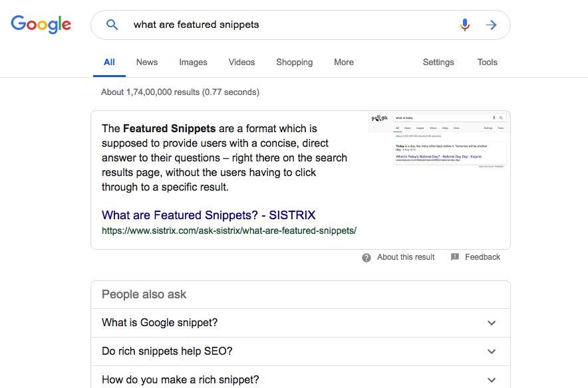Click the Feedback flag icon
Screen dimensions: 588x388
tap(455, 257)
